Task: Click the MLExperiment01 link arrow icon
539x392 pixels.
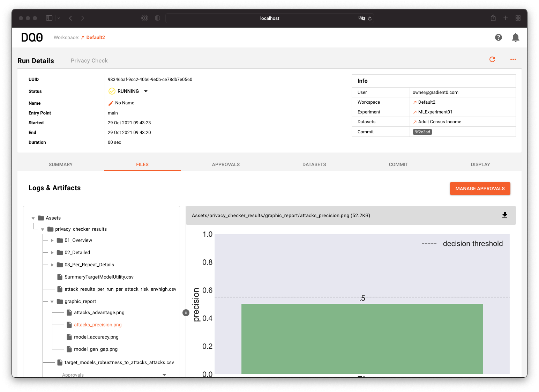Action: (x=415, y=112)
